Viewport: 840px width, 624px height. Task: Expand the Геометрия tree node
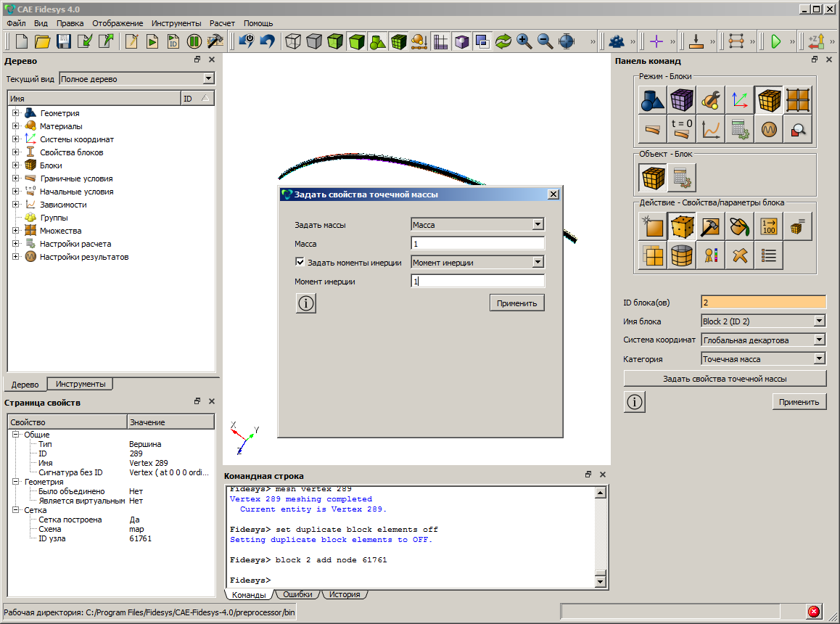tap(16, 113)
